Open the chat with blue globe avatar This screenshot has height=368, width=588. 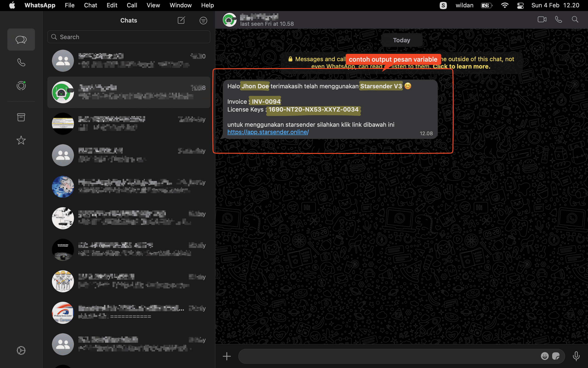point(129,187)
